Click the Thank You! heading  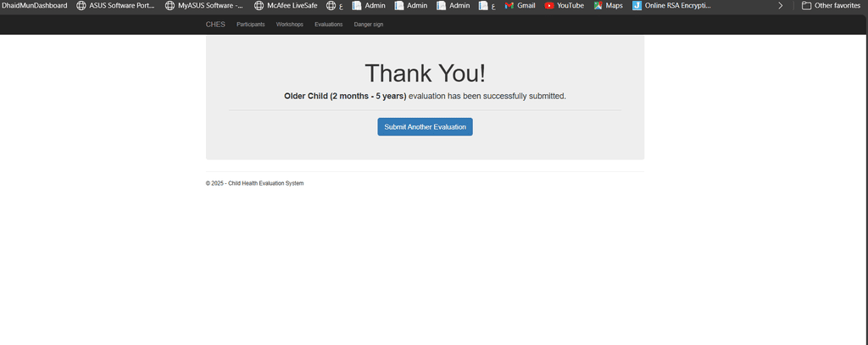[x=426, y=73]
